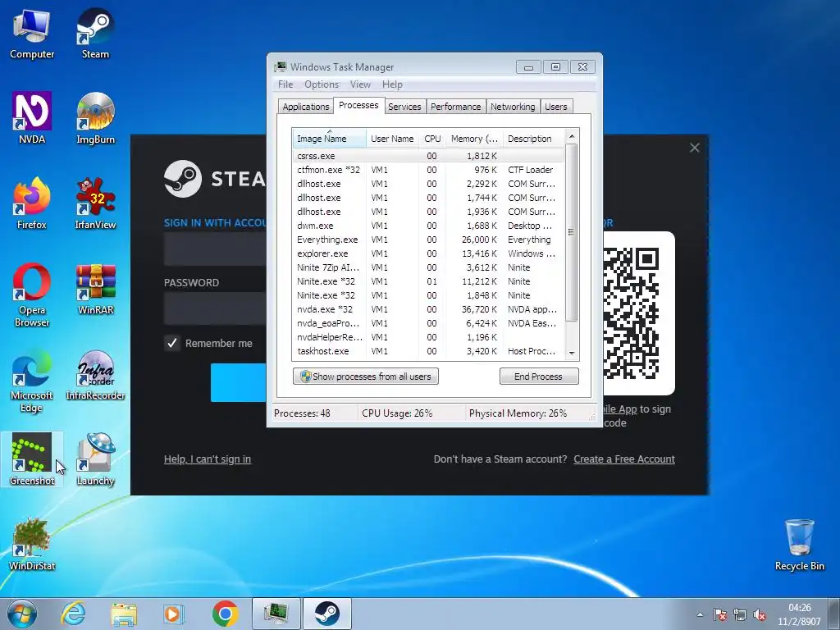Screen dimensions: 840x630
Task: Open the Options menu in Task Manager
Action: [322, 84]
